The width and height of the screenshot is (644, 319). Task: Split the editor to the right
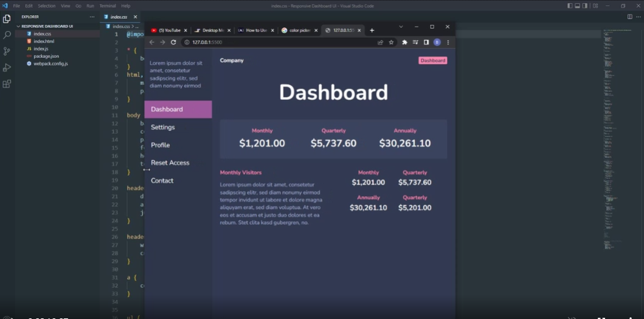629,17
